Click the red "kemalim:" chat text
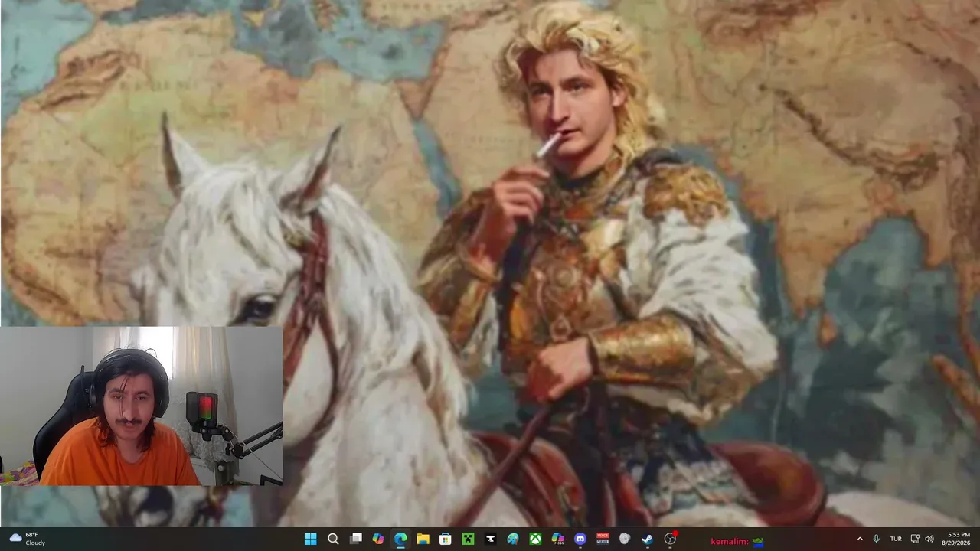 pos(730,542)
